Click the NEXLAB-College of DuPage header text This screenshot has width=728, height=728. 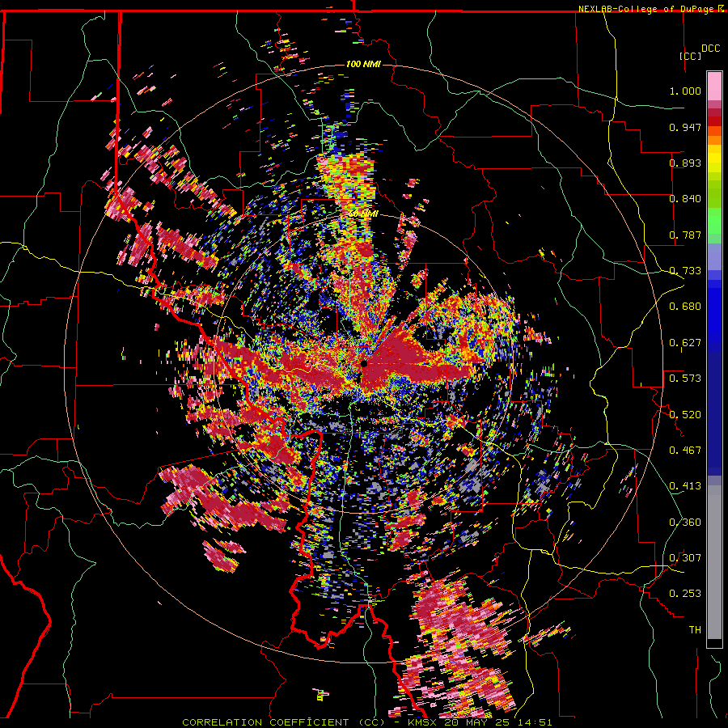(x=647, y=9)
